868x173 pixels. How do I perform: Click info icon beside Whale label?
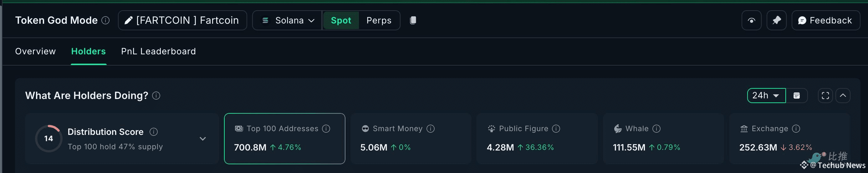pos(656,129)
